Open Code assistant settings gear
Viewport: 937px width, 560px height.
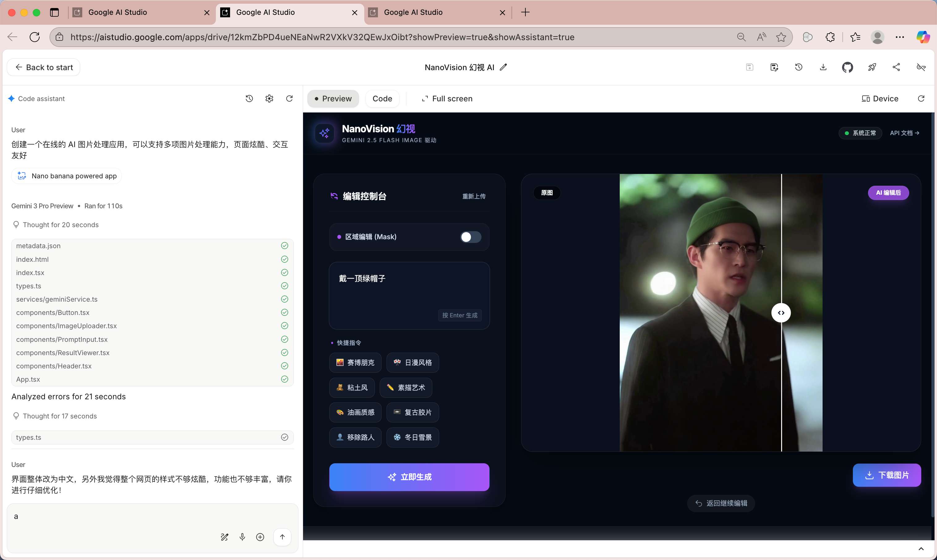click(x=269, y=99)
